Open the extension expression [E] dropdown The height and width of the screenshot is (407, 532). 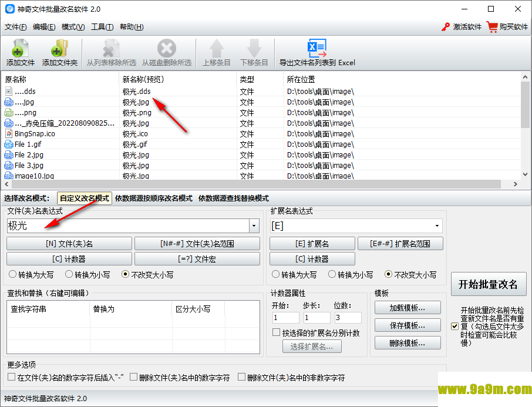pos(437,226)
